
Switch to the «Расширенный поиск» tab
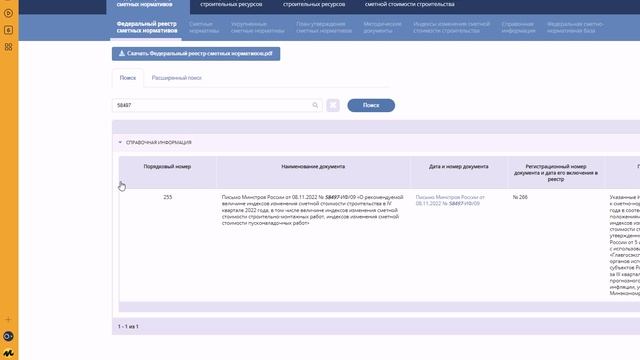[x=177, y=78]
